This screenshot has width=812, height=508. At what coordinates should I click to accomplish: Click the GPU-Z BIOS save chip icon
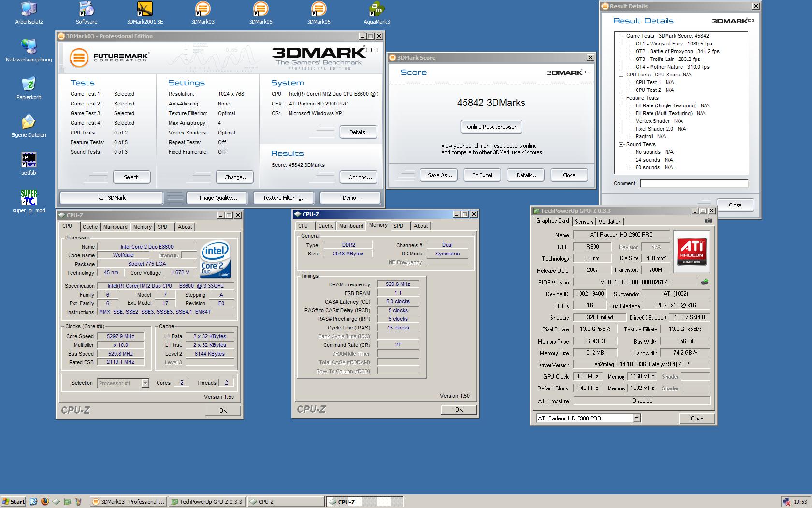point(705,282)
